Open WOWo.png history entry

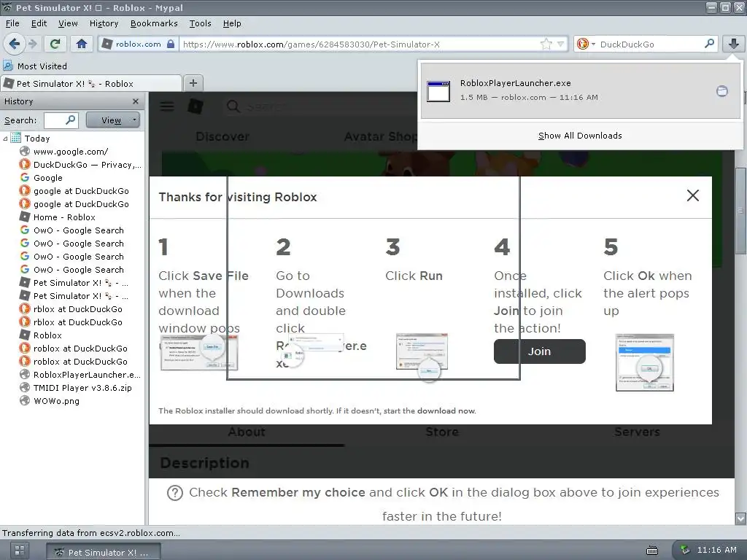point(50,401)
